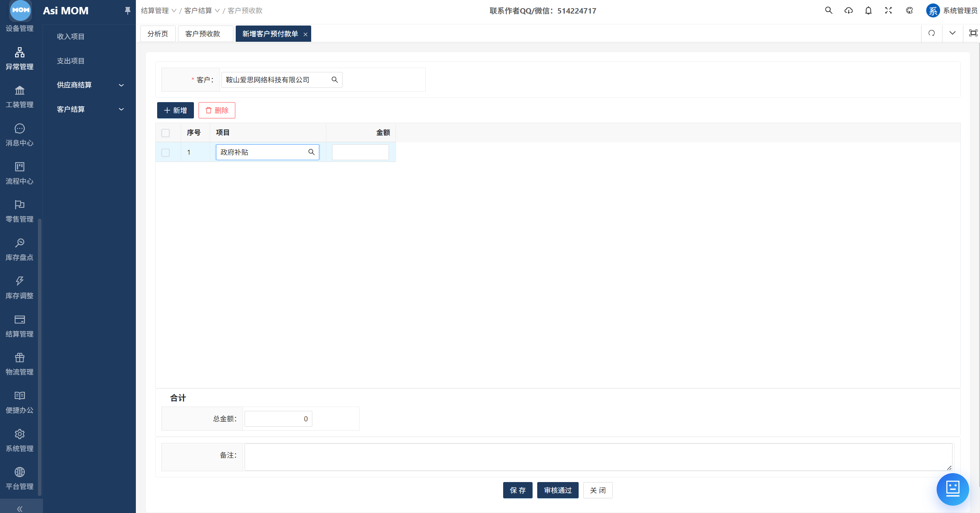Viewport: 980px width, 513px height.
Task: Switch to the 分析页 tab
Action: [158, 34]
